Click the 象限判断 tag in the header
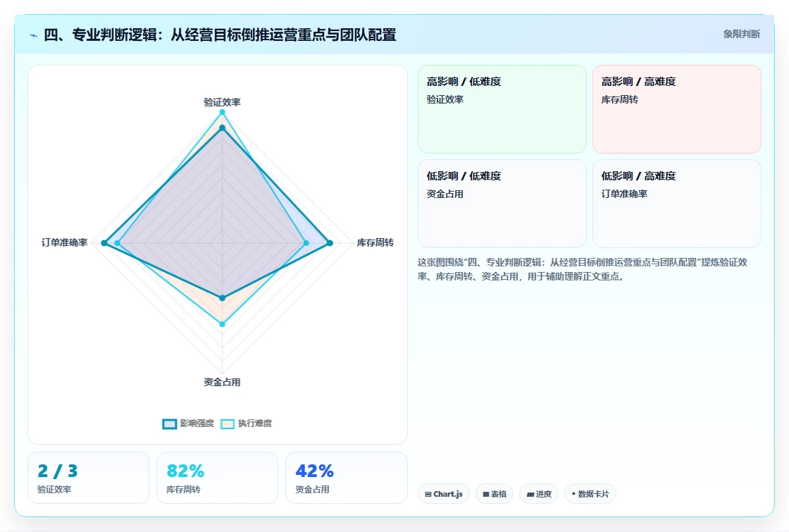789x532 pixels. click(x=741, y=35)
